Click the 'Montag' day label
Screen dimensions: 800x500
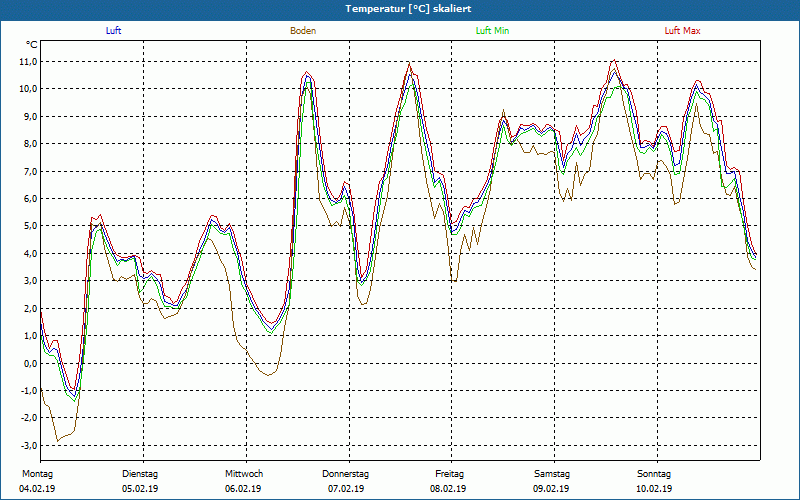[x=37, y=474]
